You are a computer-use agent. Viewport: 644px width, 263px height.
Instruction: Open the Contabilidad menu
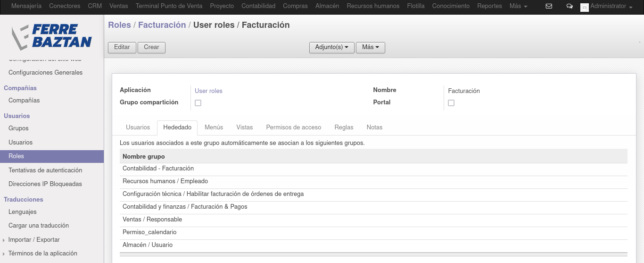pos(258,6)
